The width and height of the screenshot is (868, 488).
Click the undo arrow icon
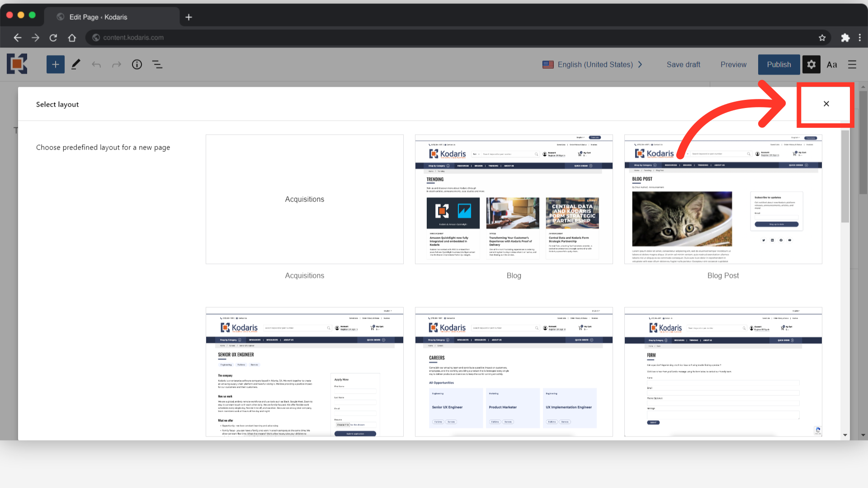tap(96, 65)
